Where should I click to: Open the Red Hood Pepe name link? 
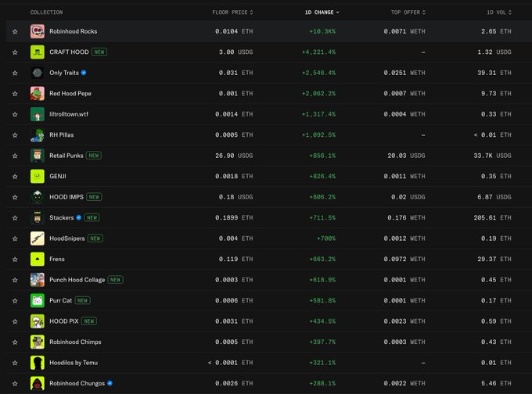[70, 93]
